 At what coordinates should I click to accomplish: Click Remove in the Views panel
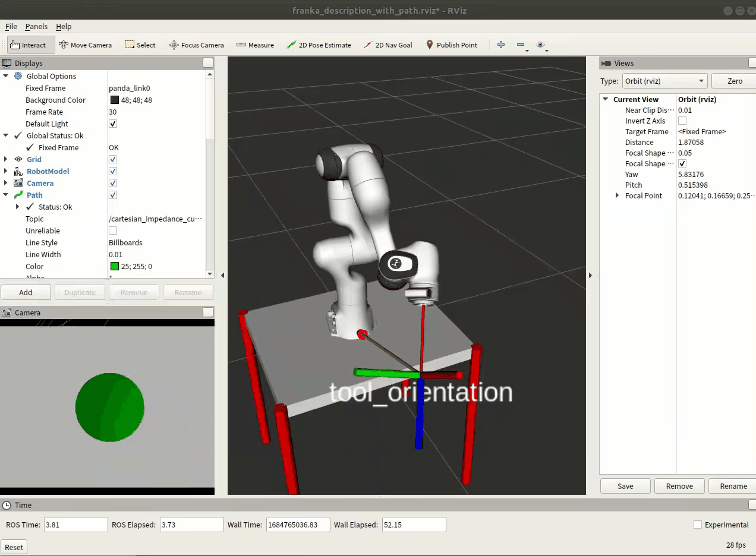coord(679,486)
